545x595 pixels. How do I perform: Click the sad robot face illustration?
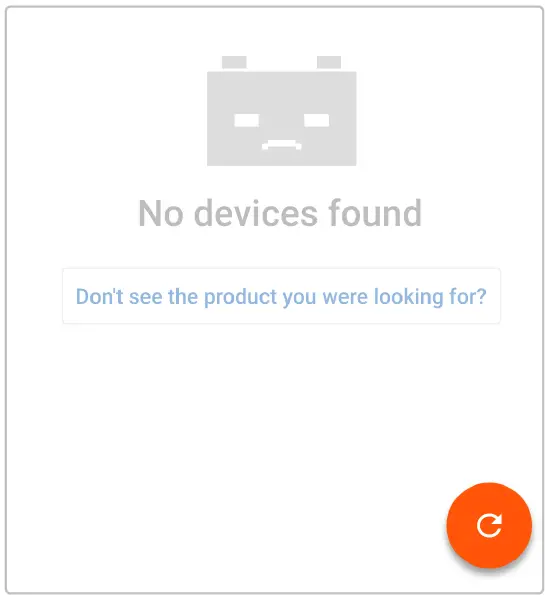pos(282,111)
